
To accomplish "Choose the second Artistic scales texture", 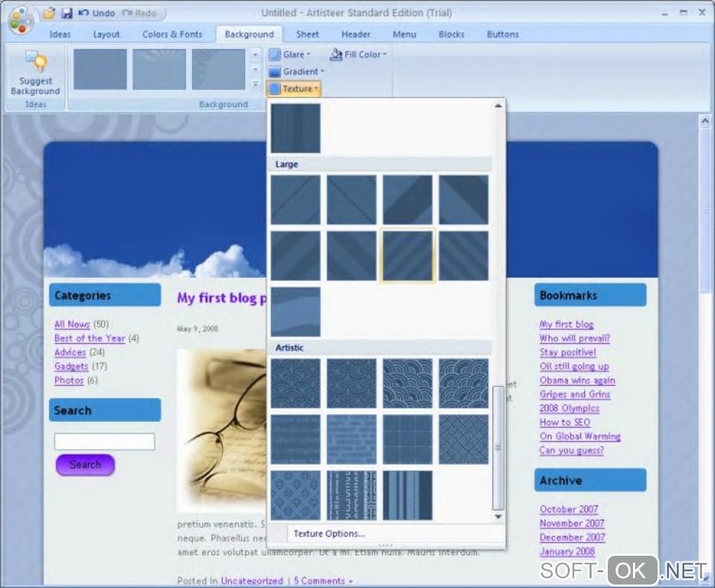I will pos(352,383).
